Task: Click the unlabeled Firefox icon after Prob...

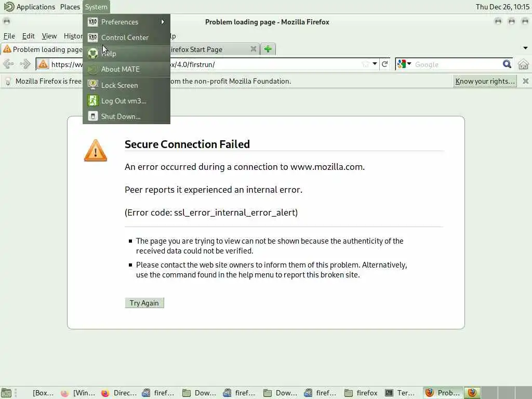Action: pos(472,393)
